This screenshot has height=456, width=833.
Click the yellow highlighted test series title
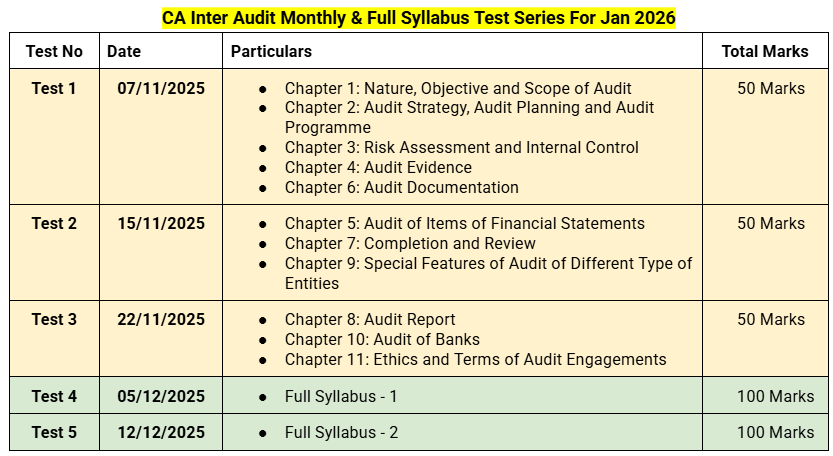tap(419, 17)
